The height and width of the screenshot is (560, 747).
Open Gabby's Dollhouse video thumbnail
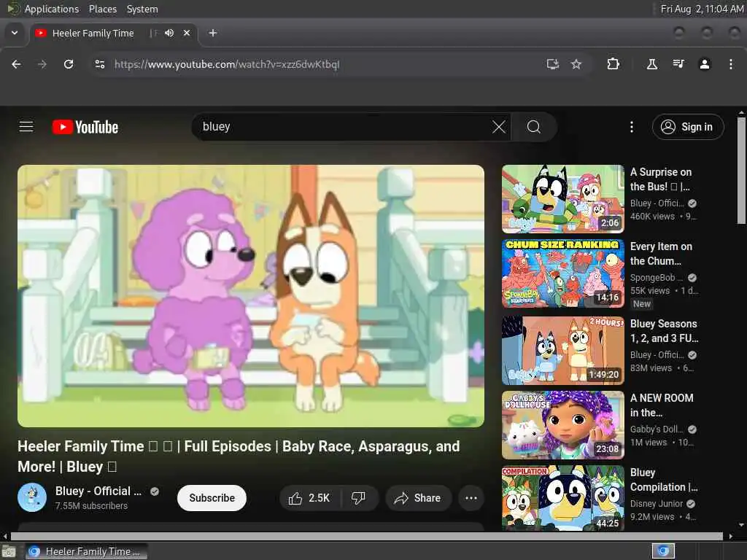[563, 425]
